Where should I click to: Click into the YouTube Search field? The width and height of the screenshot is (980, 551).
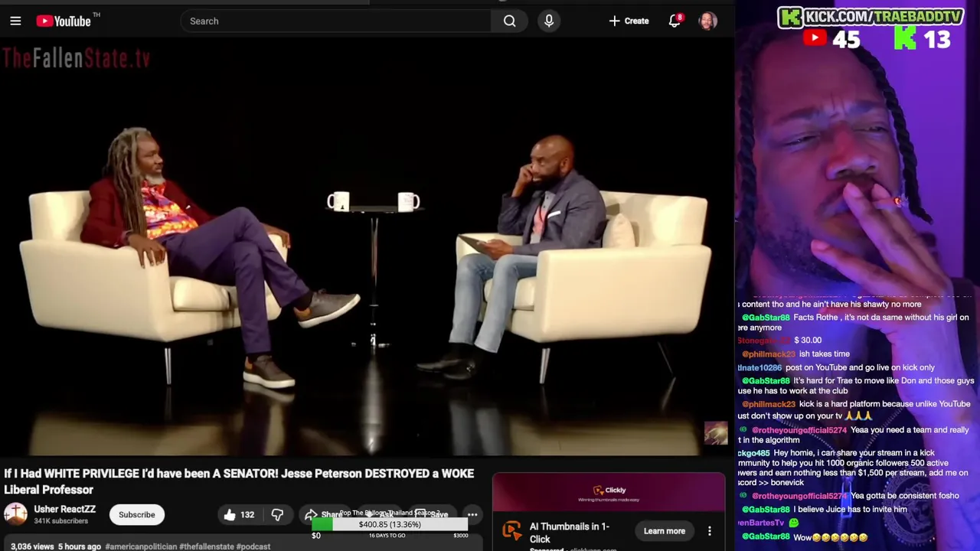[337, 21]
